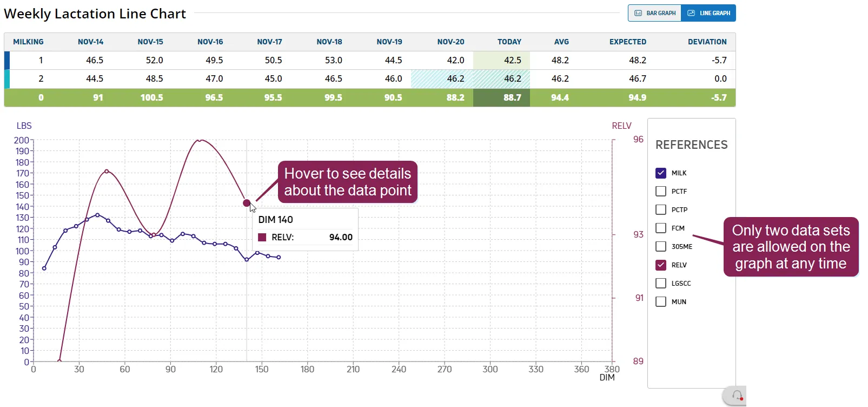Click the RELV peak point on curve top
Image resolution: width=868 pixels, height=407 pixels.
click(x=200, y=140)
